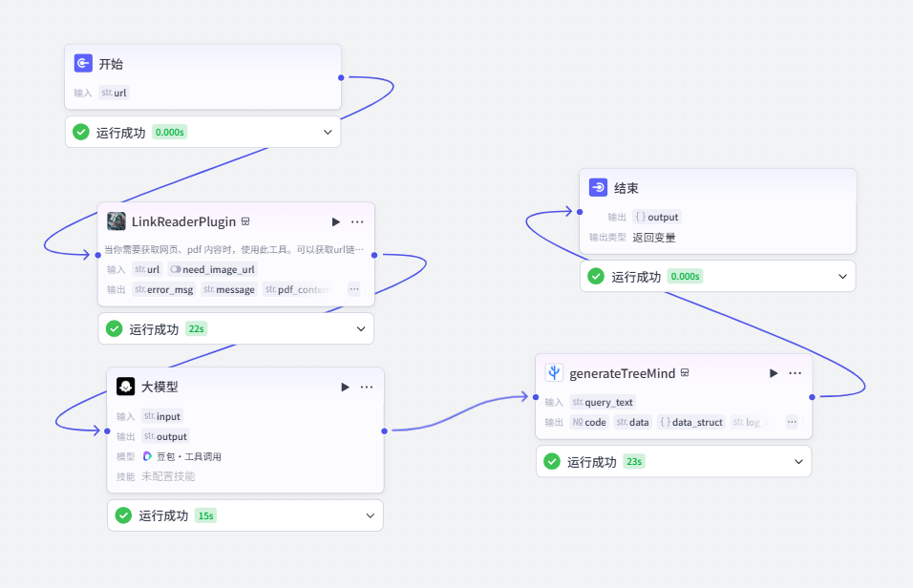Open generateTreeMind node more options
The height and width of the screenshot is (588, 913).
click(796, 373)
